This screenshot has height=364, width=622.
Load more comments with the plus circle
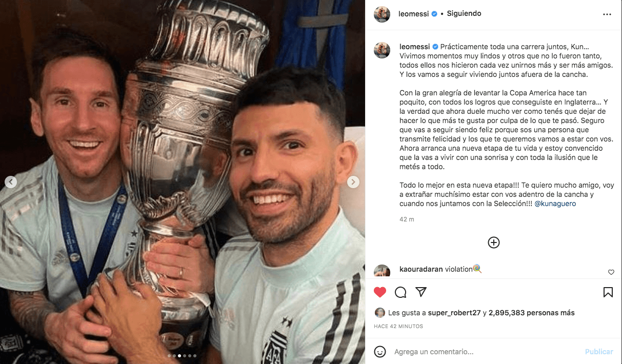click(x=494, y=242)
